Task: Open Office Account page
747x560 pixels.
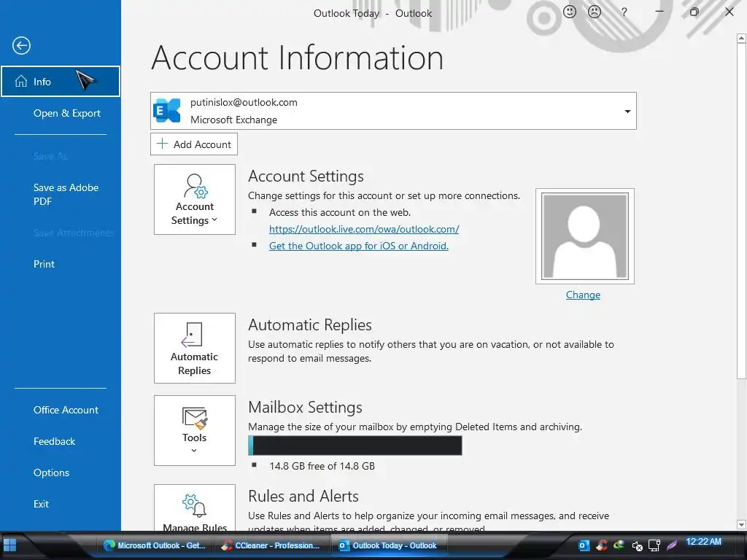Action: tap(66, 410)
